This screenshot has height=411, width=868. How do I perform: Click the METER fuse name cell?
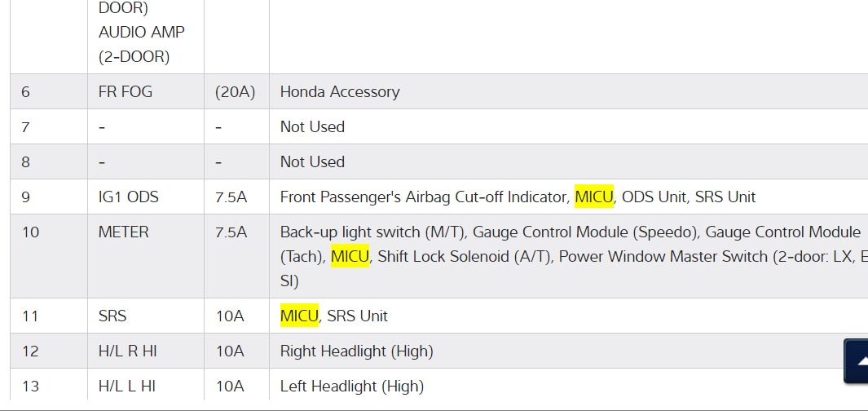(x=123, y=232)
